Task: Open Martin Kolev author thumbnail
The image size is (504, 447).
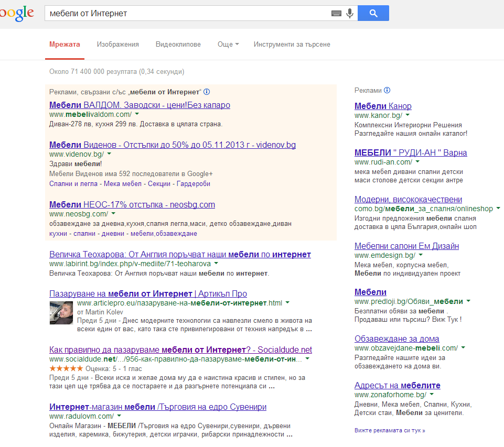Action: point(61,313)
